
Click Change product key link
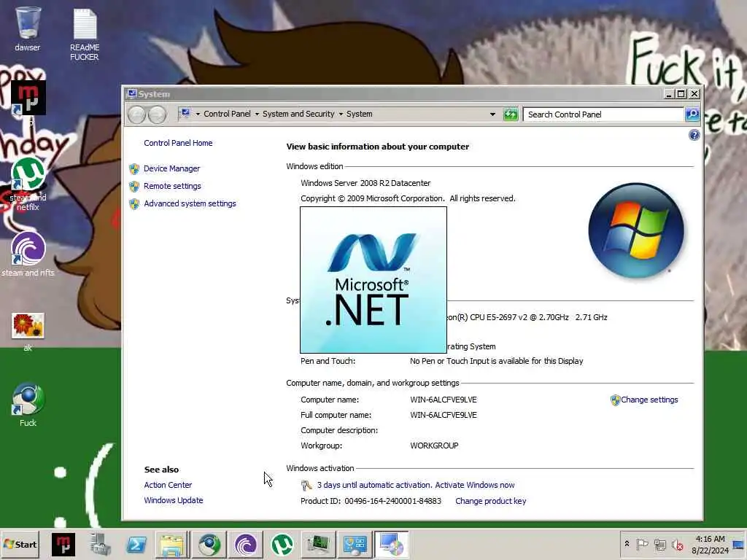pos(491,501)
